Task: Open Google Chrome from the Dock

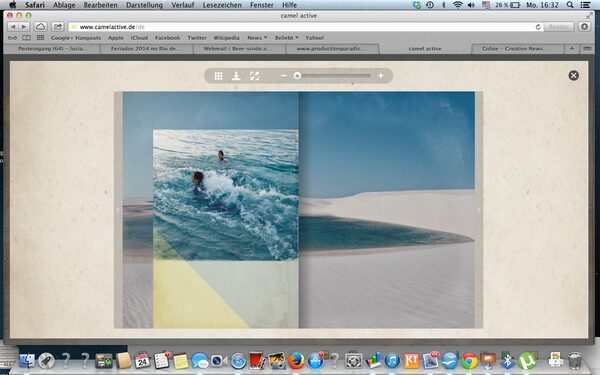Action: (469, 360)
